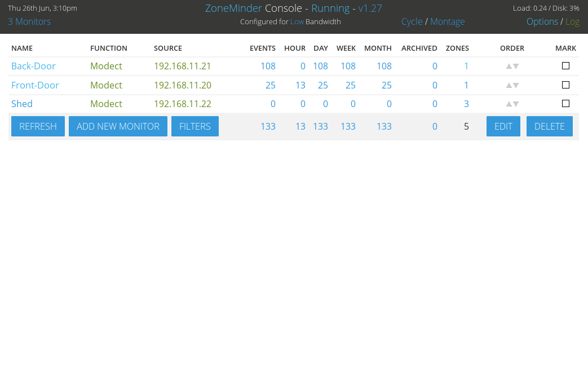Move Shed monitor up in order

pyautogui.click(x=509, y=104)
